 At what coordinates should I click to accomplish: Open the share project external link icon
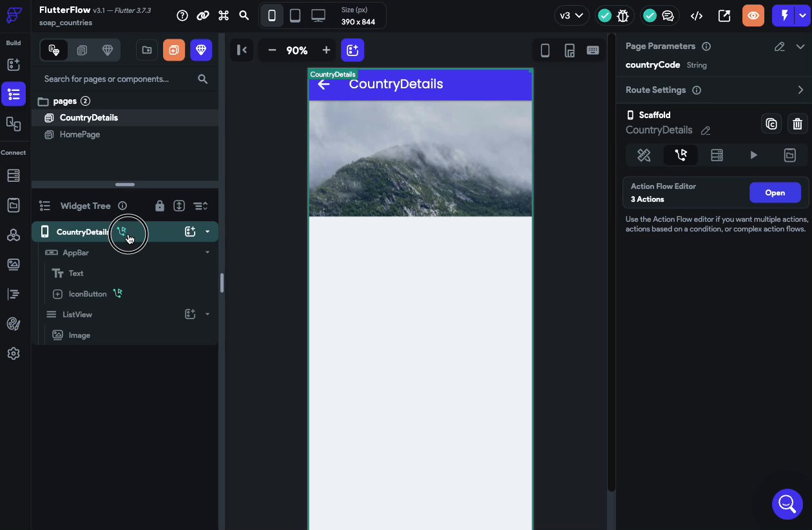[724, 15]
